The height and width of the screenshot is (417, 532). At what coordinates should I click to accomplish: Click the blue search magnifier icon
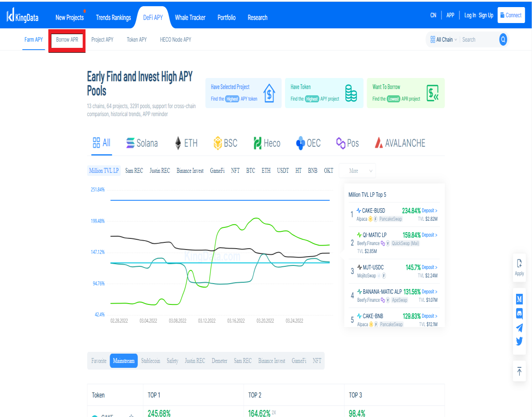click(x=503, y=39)
